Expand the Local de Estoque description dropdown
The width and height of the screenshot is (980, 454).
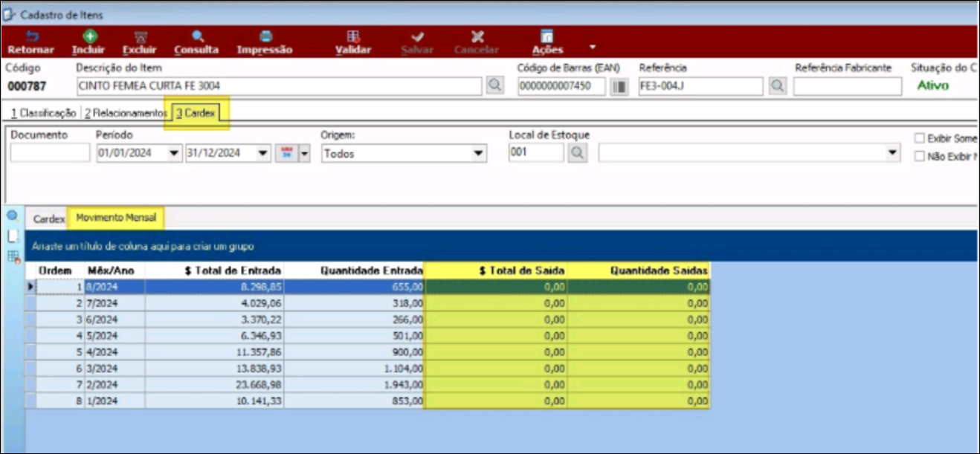pyautogui.click(x=893, y=153)
